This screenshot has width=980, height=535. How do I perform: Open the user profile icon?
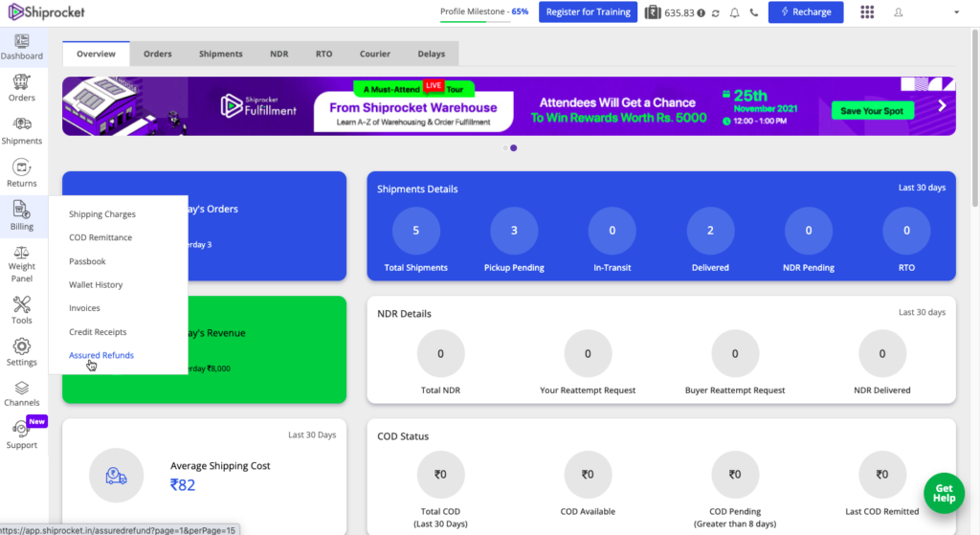coord(898,12)
